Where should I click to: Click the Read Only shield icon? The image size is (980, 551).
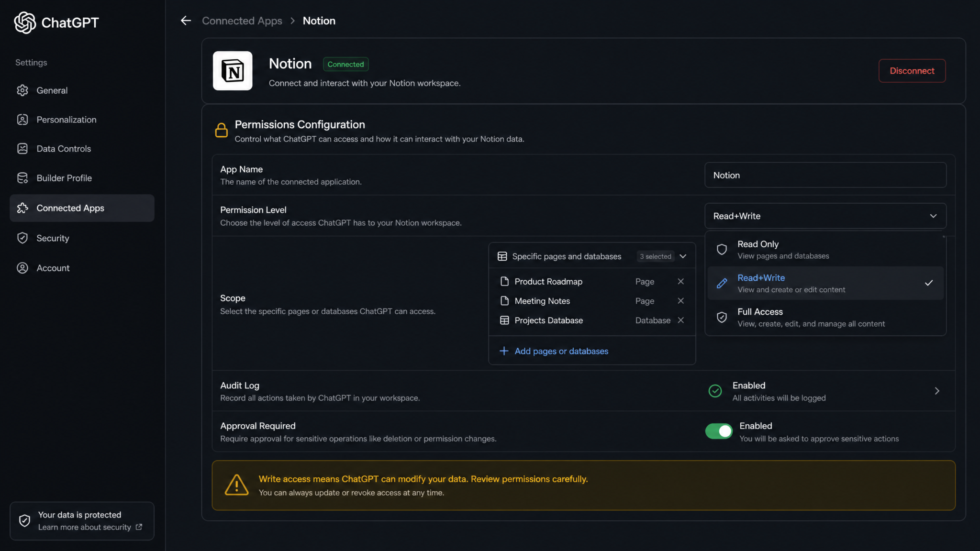[722, 249]
